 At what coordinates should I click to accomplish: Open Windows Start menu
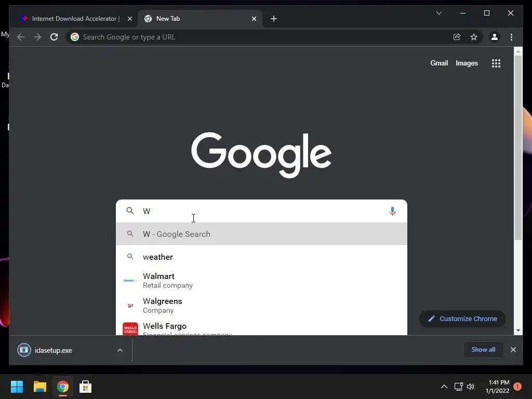click(17, 387)
